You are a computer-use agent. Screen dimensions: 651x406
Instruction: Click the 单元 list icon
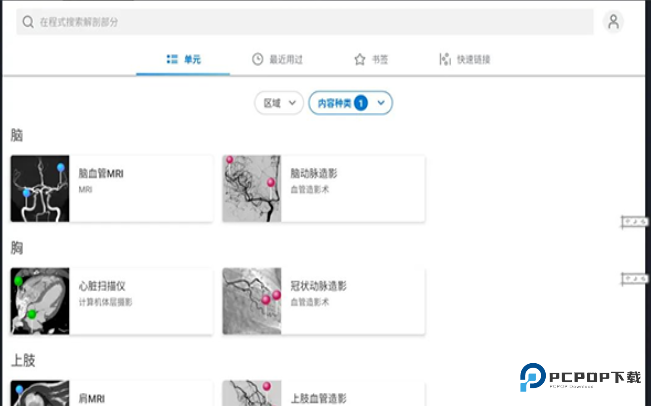pyautogui.click(x=172, y=59)
